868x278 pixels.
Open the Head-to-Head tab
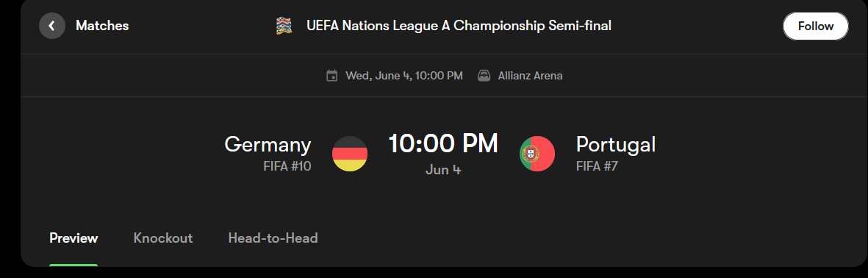click(273, 238)
